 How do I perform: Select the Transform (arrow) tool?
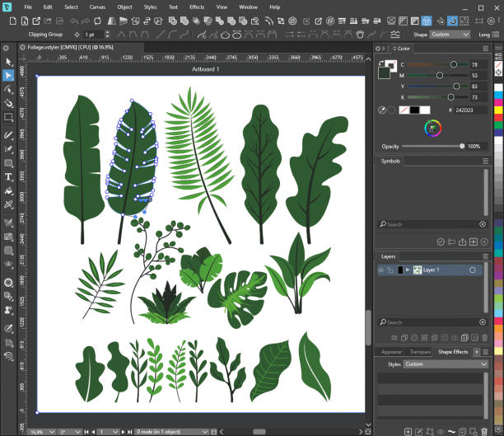coord(8,62)
